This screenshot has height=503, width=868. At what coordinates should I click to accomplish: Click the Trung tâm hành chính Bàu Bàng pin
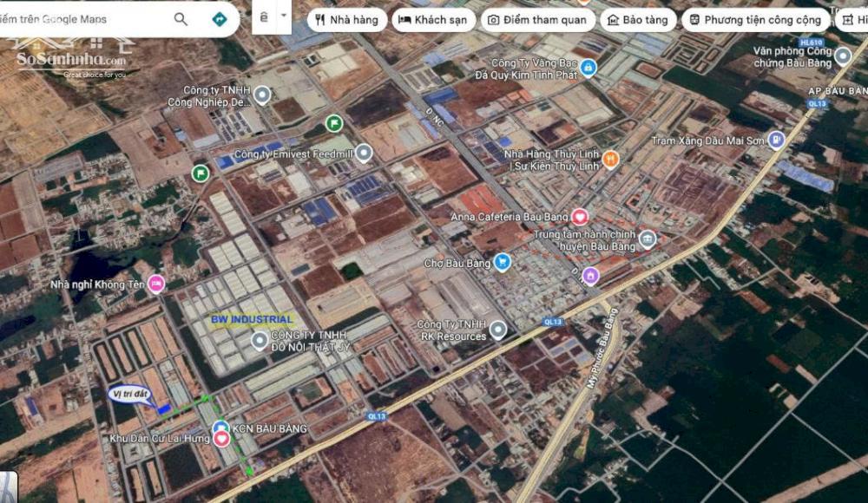[x=647, y=239]
